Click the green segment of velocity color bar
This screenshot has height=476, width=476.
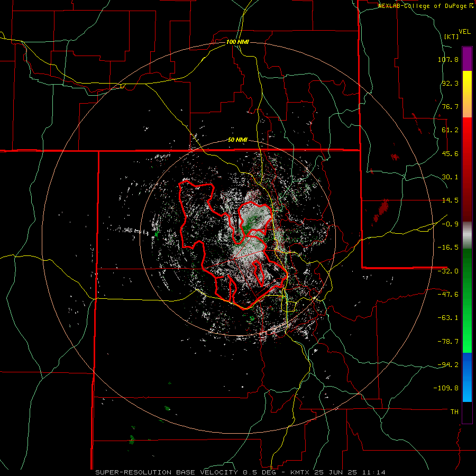coord(467,300)
